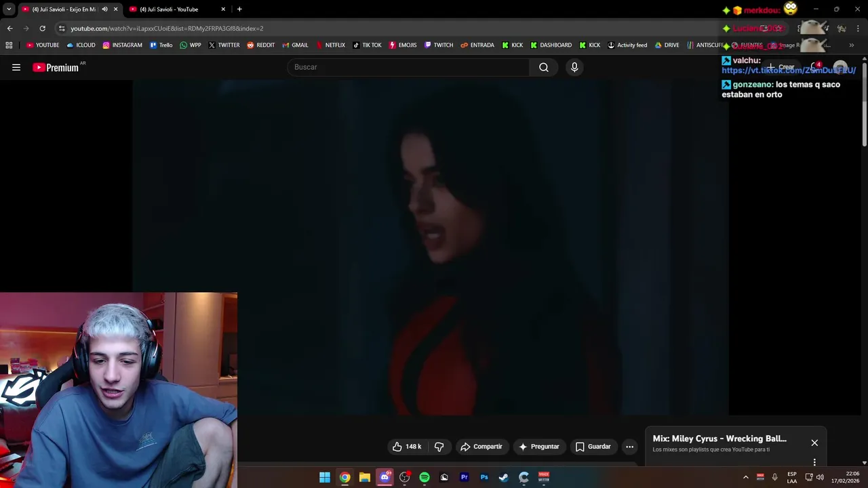Open the WPP WhatsApp bookmark
This screenshot has width=868, height=488.
pyautogui.click(x=190, y=45)
